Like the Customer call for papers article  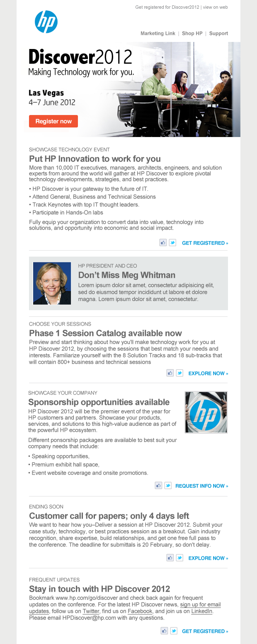click(170, 558)
